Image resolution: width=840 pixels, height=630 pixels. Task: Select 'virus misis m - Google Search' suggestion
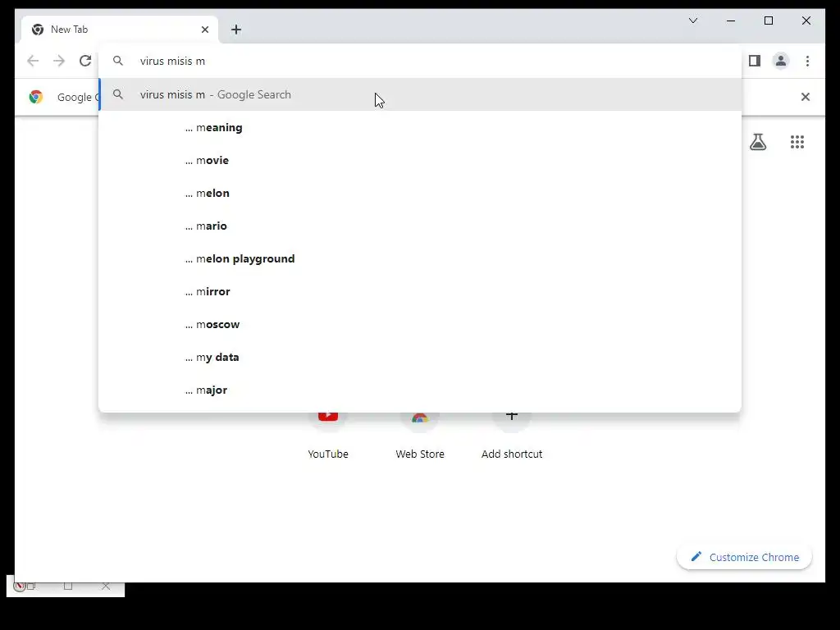click(x=421, y=94)
